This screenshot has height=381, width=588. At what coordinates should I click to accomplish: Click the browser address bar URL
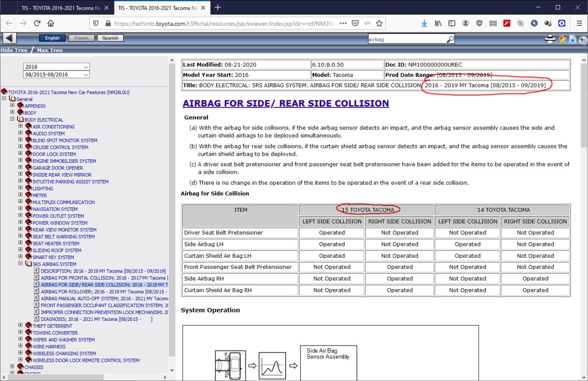(x=225, y=23)
